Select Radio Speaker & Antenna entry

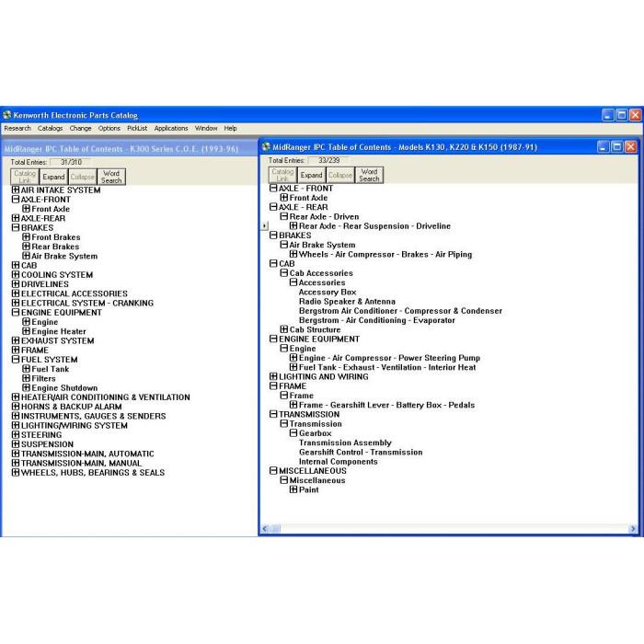347,302
